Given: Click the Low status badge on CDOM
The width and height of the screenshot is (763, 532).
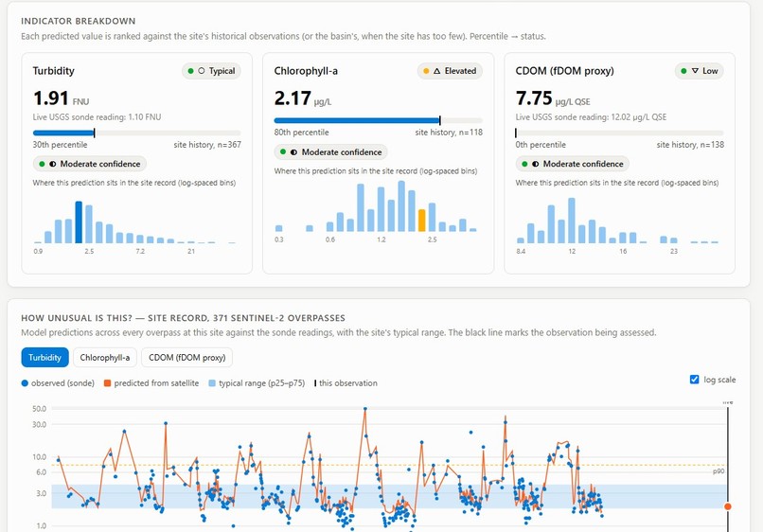Looking at the screenshot, I should pyautogui.click(x=700, y=71).
